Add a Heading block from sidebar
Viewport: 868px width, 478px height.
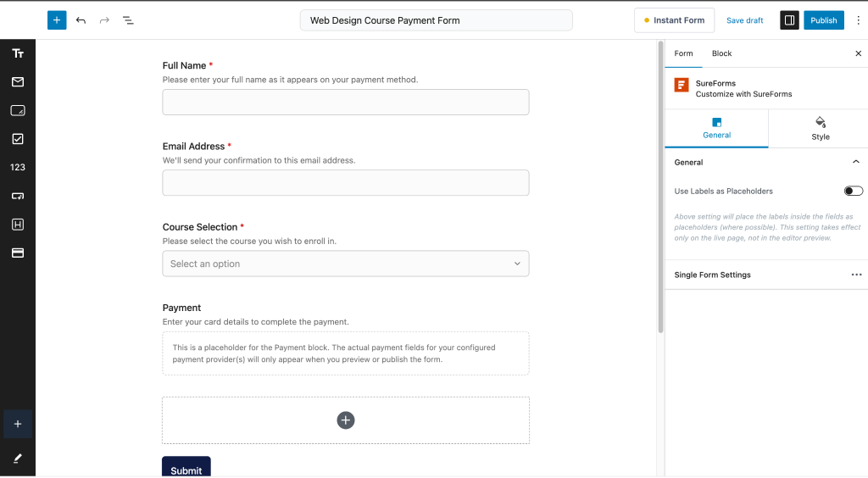pyautogui.click(x=18, y=224)
